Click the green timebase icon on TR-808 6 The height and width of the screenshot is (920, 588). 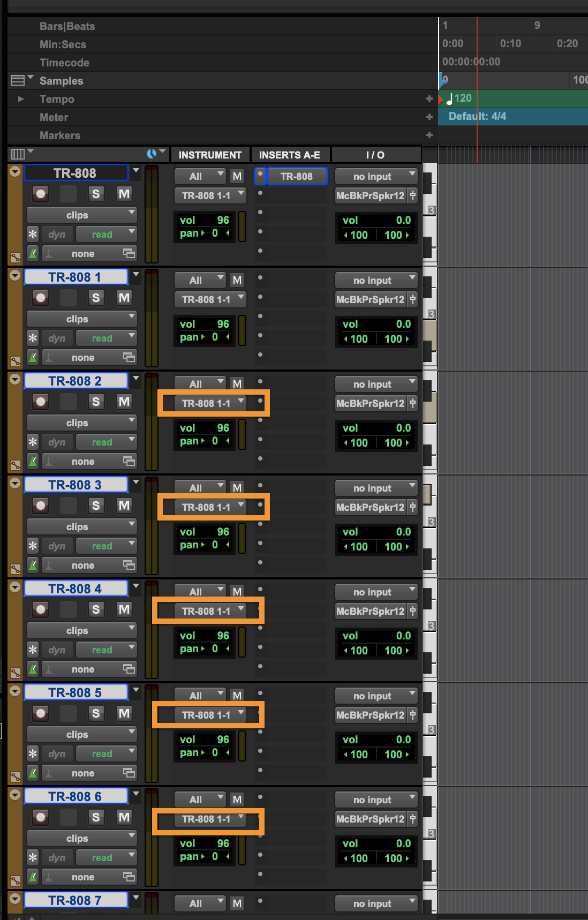point(33,877)
